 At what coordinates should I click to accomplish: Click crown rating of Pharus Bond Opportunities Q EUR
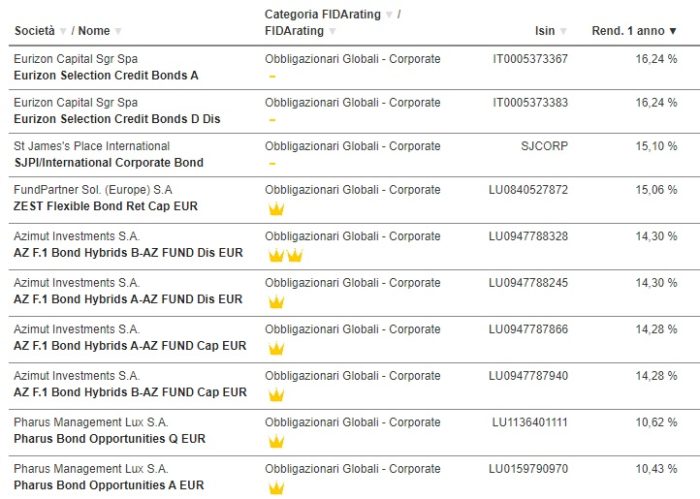click(x=276, y=441)
